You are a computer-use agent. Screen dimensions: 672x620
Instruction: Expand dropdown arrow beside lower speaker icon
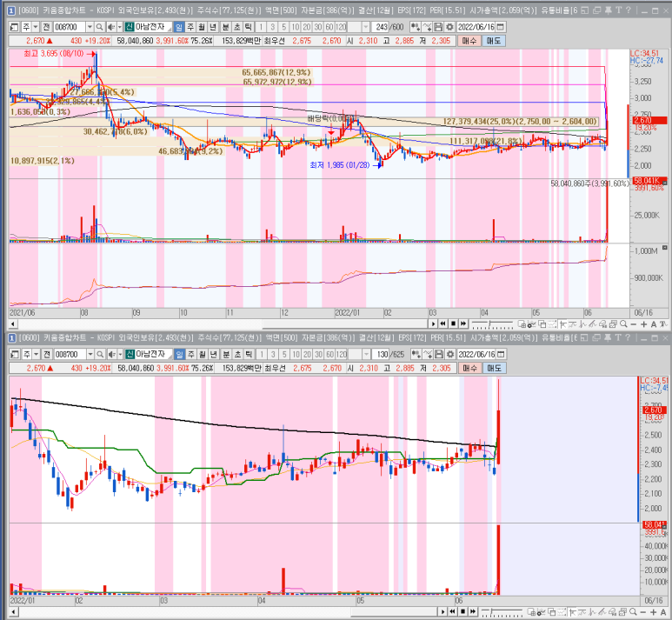point(120,354)
